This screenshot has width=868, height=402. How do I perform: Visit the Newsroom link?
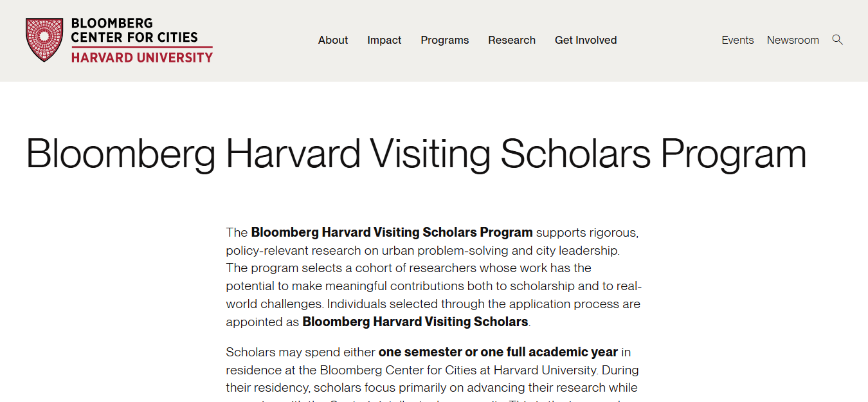point(793,40)
